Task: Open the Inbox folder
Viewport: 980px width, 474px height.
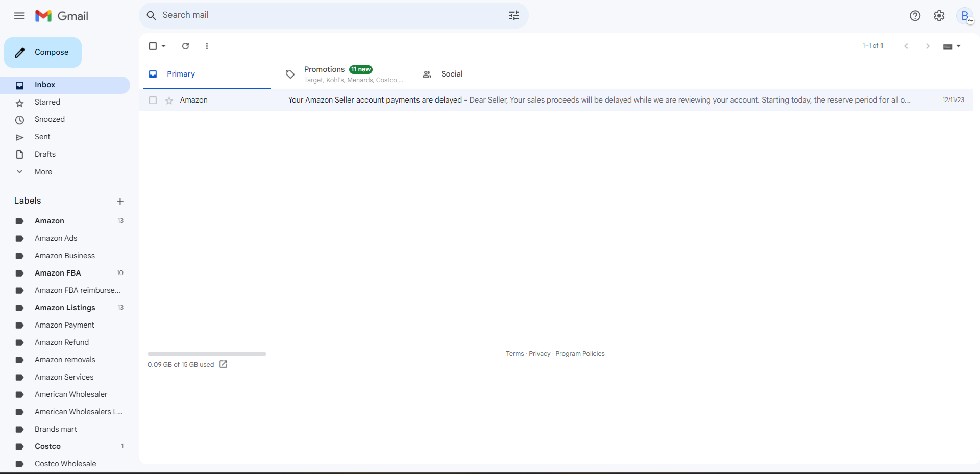Action: 65,85
